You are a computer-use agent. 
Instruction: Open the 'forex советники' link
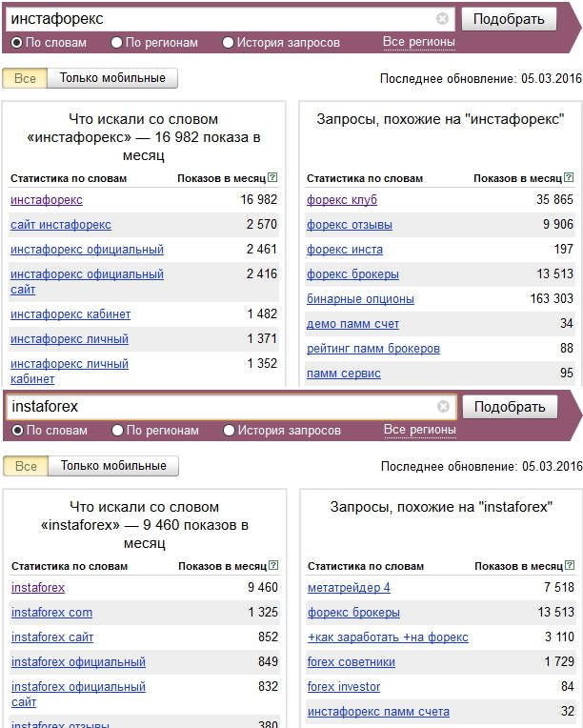tap(352, 661)
